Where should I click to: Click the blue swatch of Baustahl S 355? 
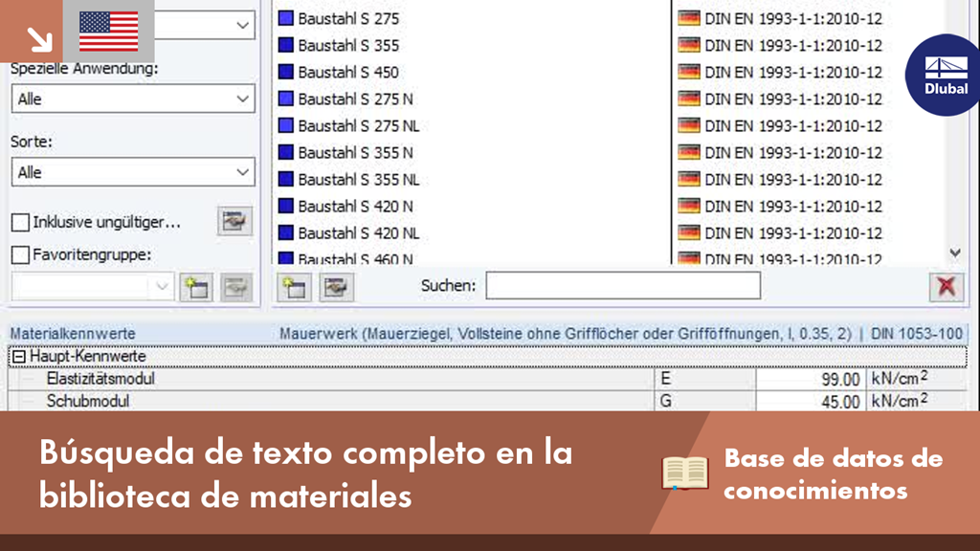[285, 45]
